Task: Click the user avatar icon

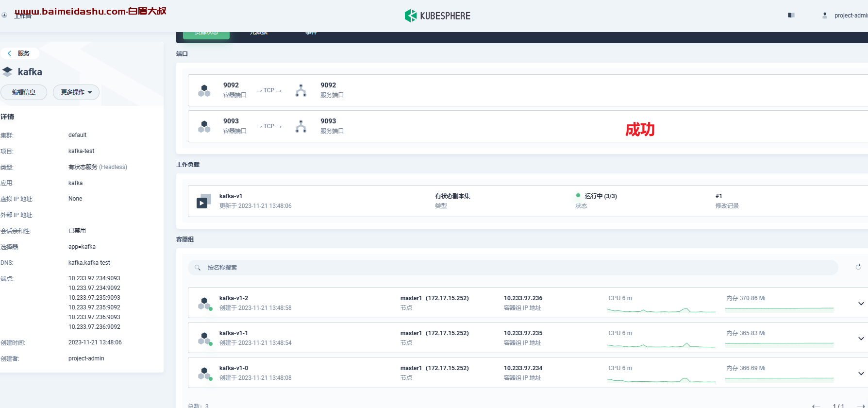Action: click(825, 16)
